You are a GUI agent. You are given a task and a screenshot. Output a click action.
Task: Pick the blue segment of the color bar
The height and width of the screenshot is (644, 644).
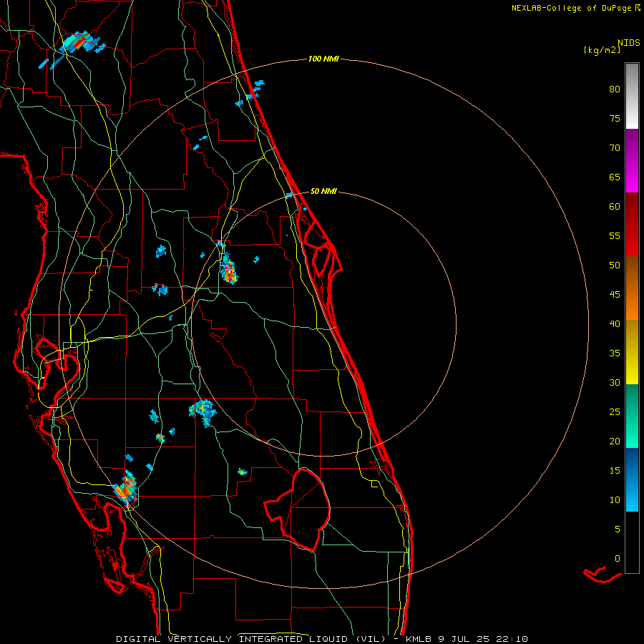pos(632,479)
